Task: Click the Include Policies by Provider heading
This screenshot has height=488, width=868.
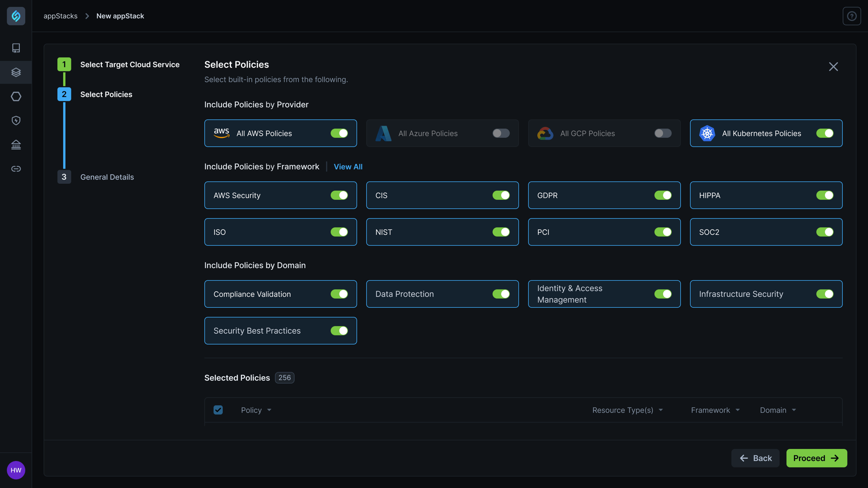Action: 256,105
